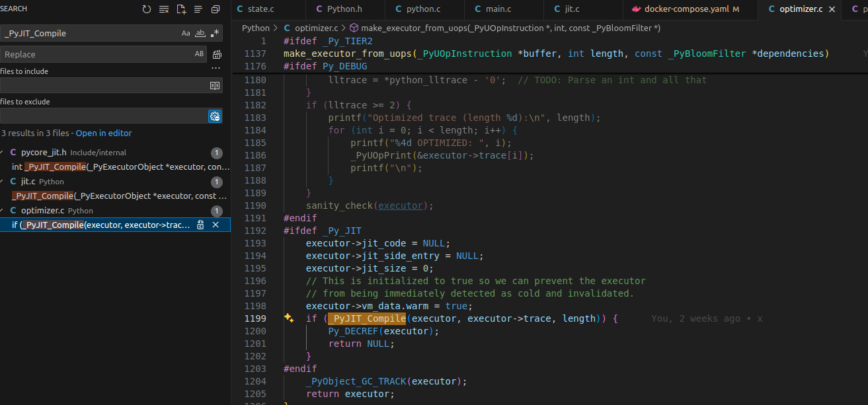Collapse the pycore_jit.h results group
This screenshot has height=405, width=868.
[x=3, y=152]
